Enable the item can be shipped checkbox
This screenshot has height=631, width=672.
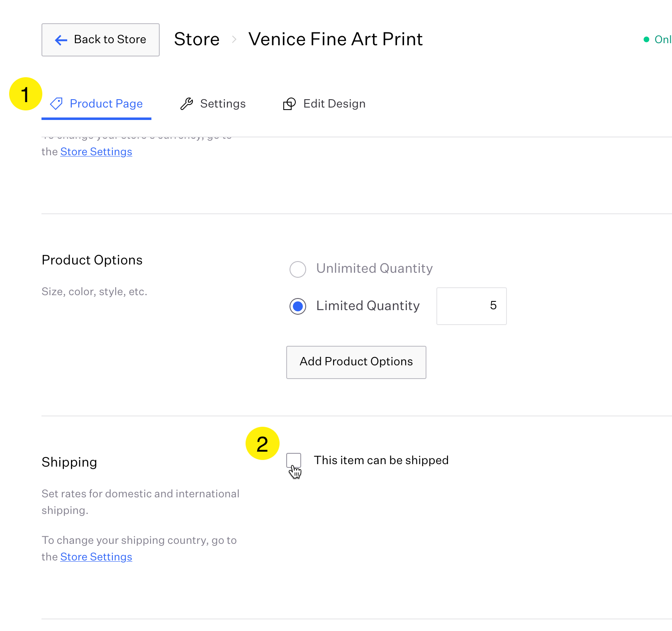pyautogui.click(x=294, y=460)
